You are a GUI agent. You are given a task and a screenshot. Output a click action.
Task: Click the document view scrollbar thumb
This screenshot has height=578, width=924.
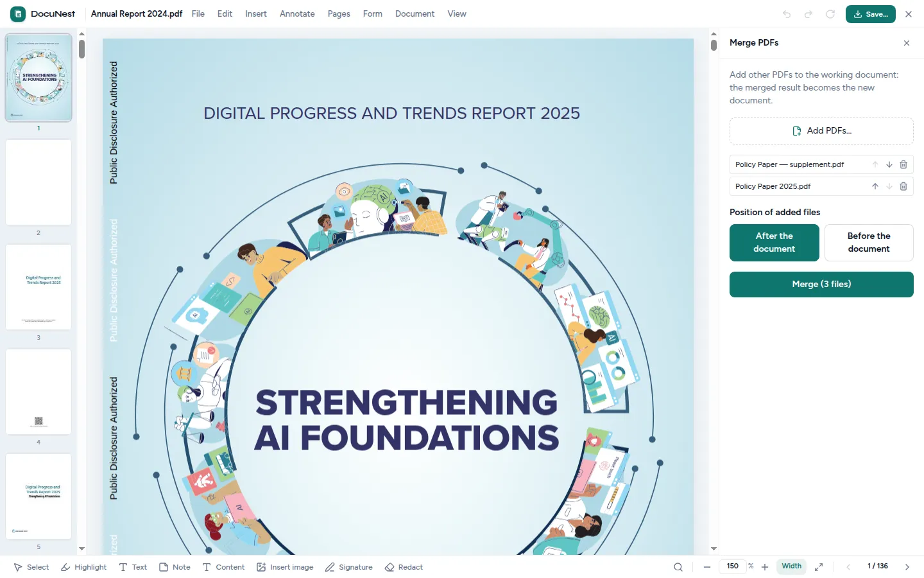[714, 46]
